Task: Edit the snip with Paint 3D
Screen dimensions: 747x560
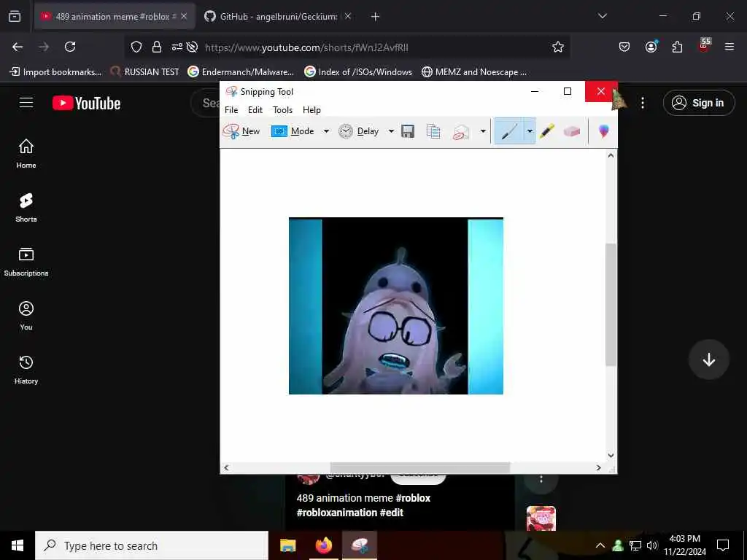Action: [603, 131]
